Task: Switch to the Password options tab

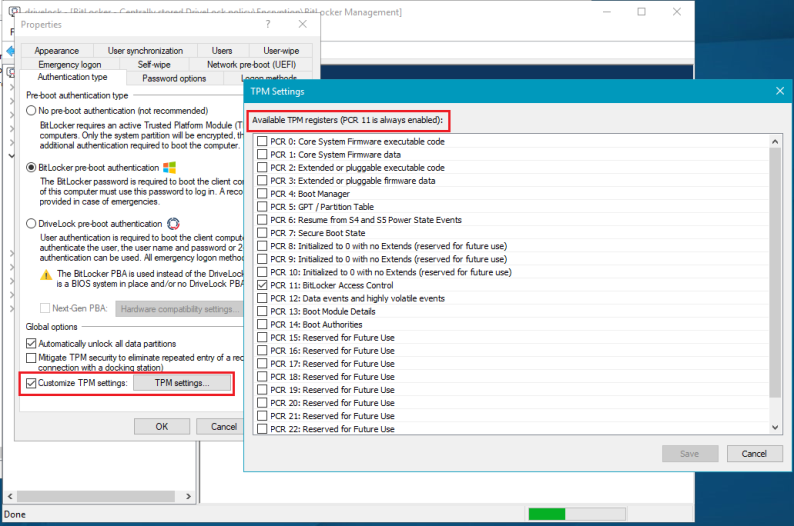Action: pyautogui.click(x=174, y=78)
